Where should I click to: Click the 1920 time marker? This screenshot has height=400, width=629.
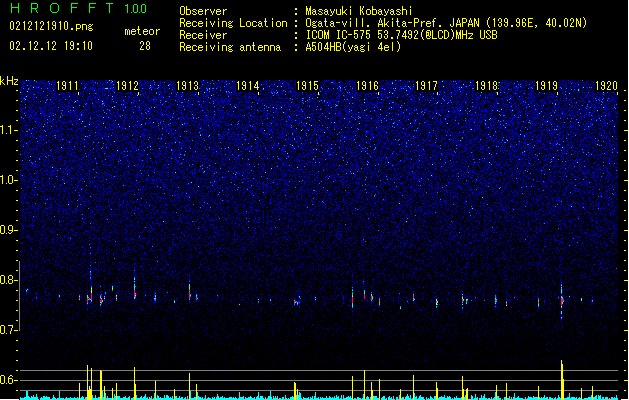click(607, 85)
